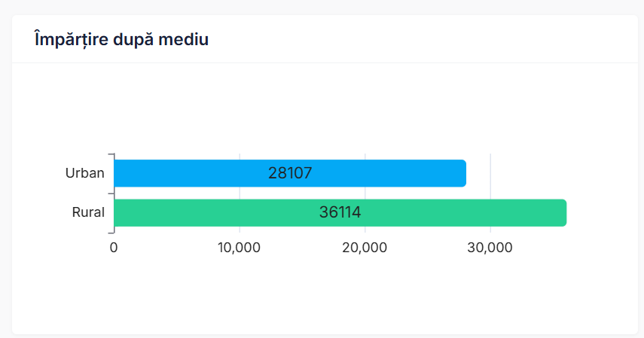Viewport: 644px width, 338px height.
Task: Click the Urban axis label
Action: pos(85,174)
